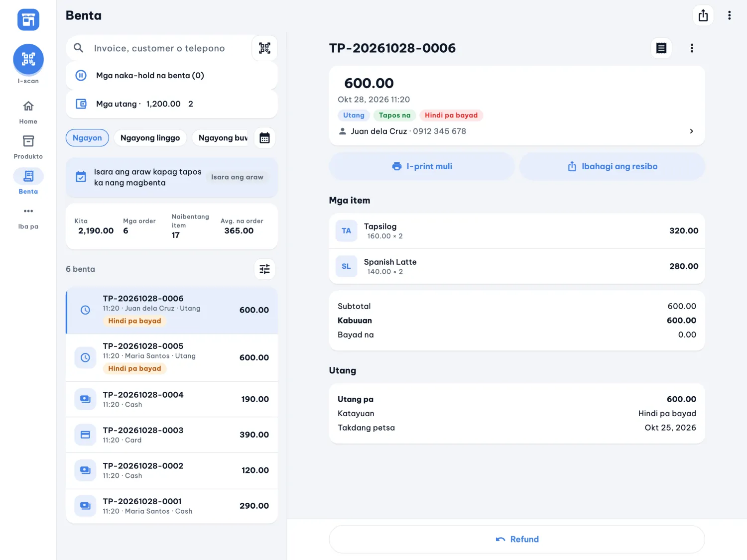Click the Utang status tag
Viewport: 747px width, 560px height.
pos(354,115)
